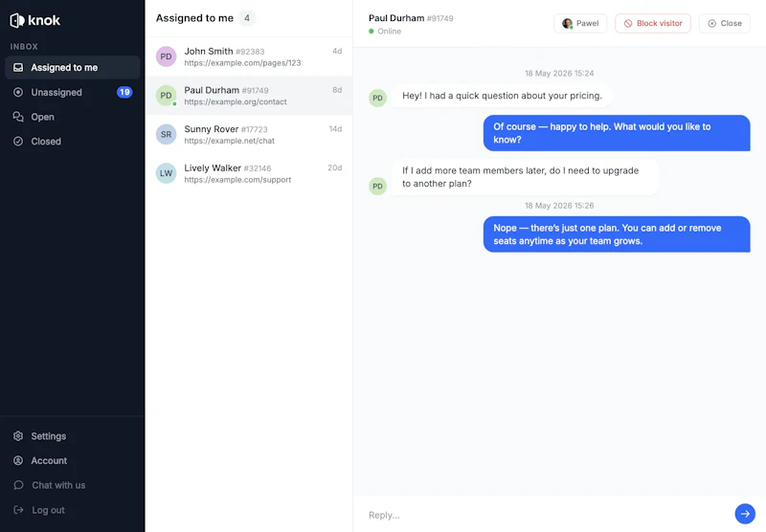Image resolution: width=766 pixels, height=532 pixels.
Task: Click the https://example.net/chat URL
Action: pos(229,141)
